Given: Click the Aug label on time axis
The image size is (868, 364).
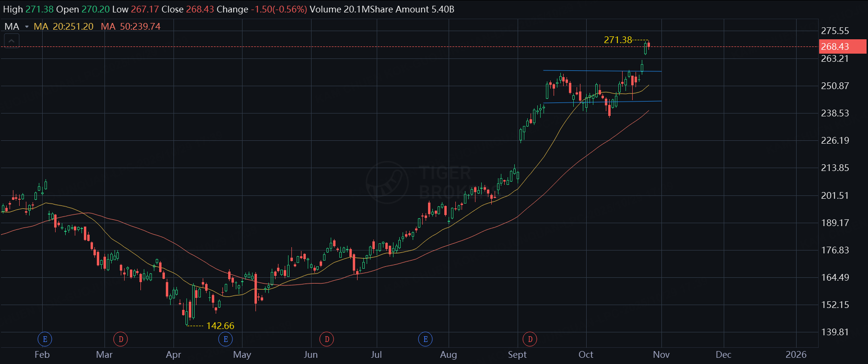Looking at the screenshot, I should pyautogui.click(x=449, y=355).
